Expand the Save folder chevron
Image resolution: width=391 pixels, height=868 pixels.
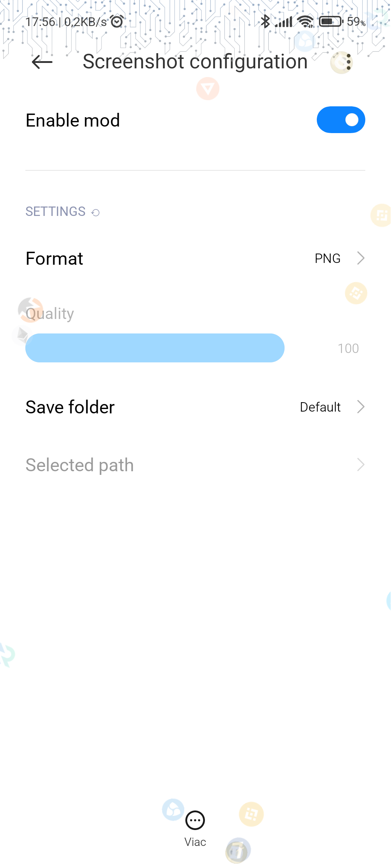click(x=361, y=407)
